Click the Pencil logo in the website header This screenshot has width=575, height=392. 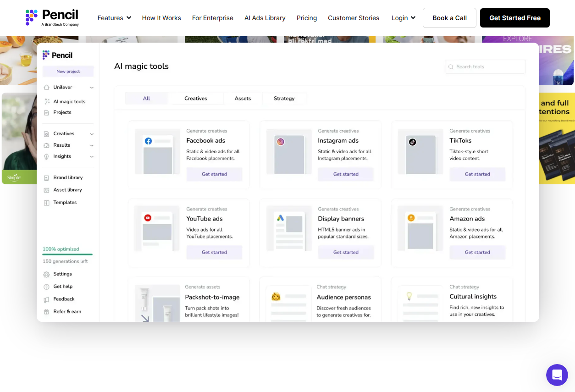pos(52,18)
